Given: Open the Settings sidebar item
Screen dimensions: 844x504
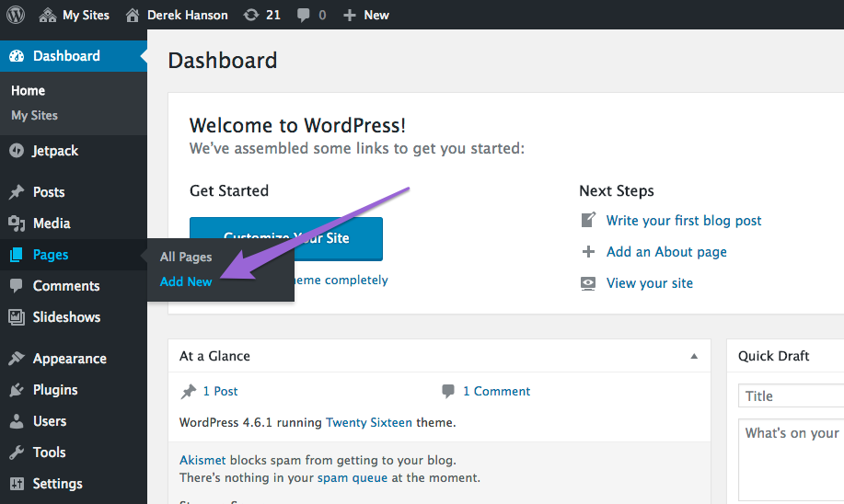Looking at the screenshot, I should [57, 484].
